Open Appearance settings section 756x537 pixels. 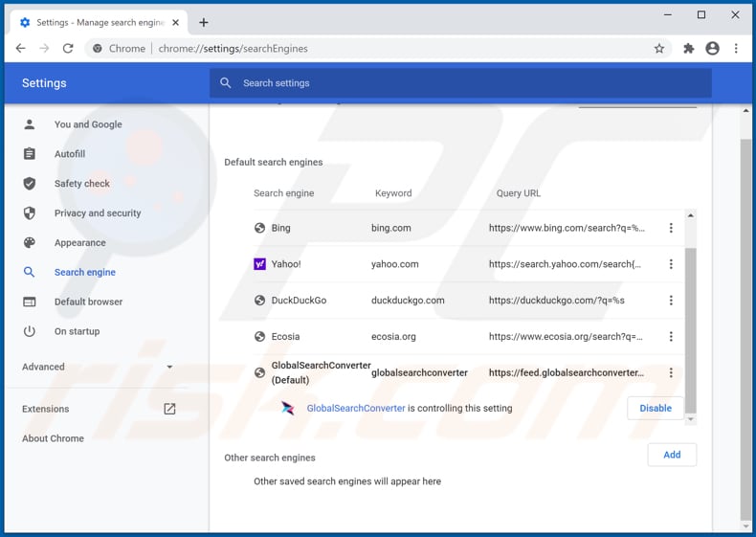[79, 243]
